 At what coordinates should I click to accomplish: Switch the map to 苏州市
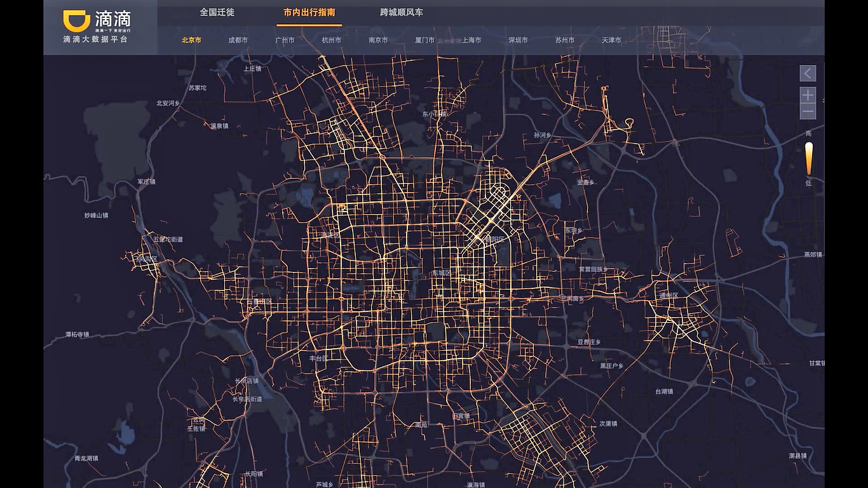565,40
